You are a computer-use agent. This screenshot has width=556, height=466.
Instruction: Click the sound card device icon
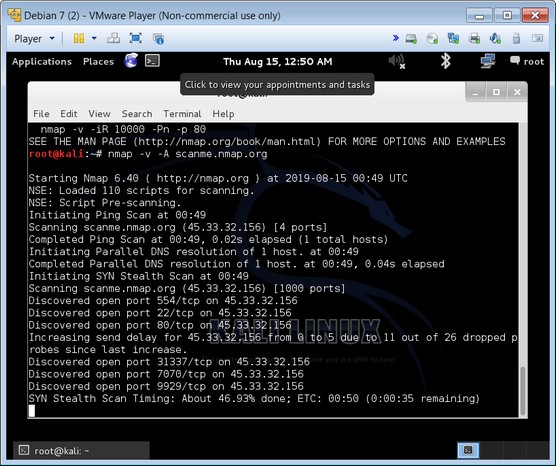[x=495, y=38]
